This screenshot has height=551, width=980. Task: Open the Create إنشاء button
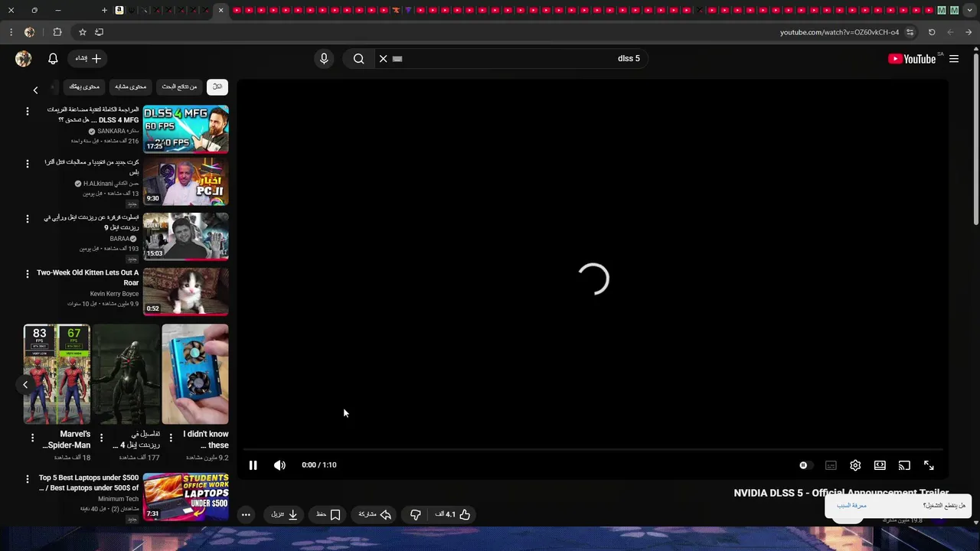point(88,59)
